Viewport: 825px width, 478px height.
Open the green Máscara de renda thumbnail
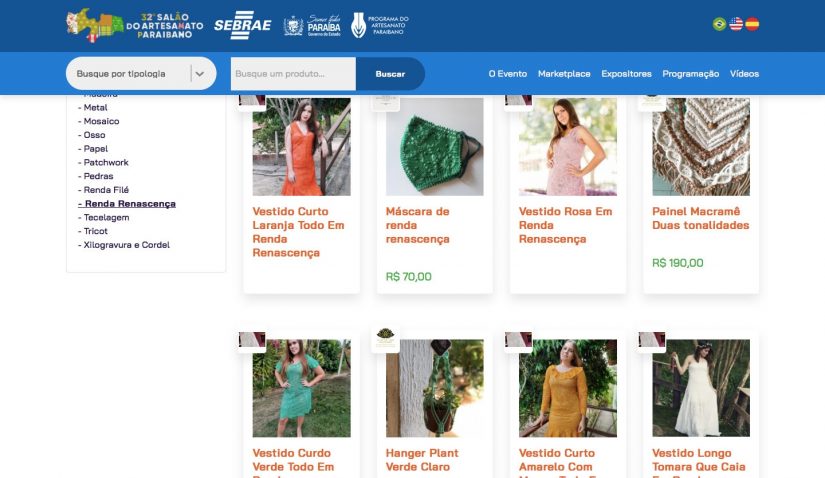[434, 146]
